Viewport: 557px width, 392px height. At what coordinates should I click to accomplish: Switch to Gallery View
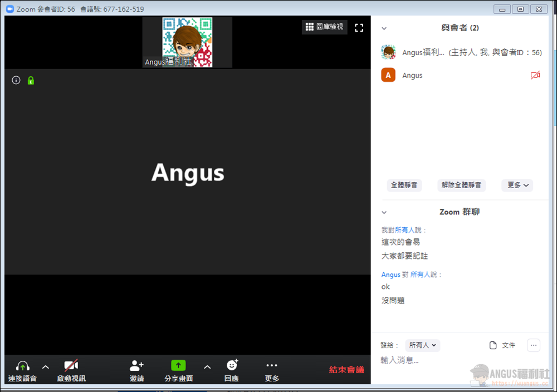[325, 27]
